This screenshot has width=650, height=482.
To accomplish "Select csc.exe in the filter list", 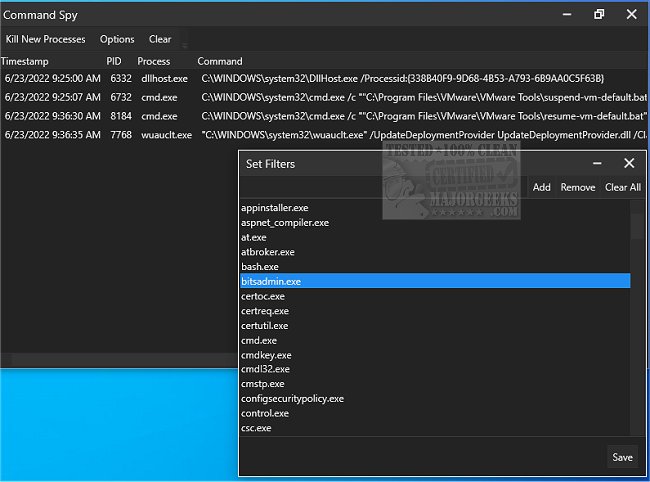I will coord(435,428).
